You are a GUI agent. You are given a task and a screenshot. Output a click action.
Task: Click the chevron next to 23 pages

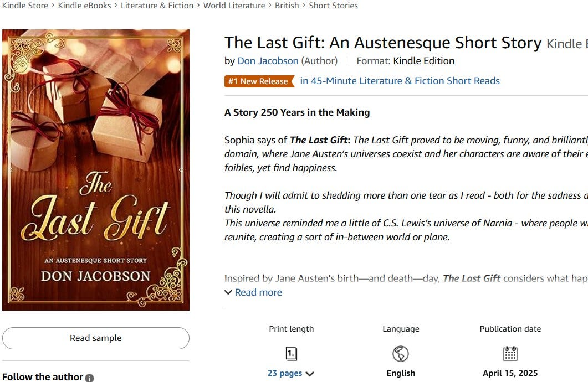click(310, 374)
